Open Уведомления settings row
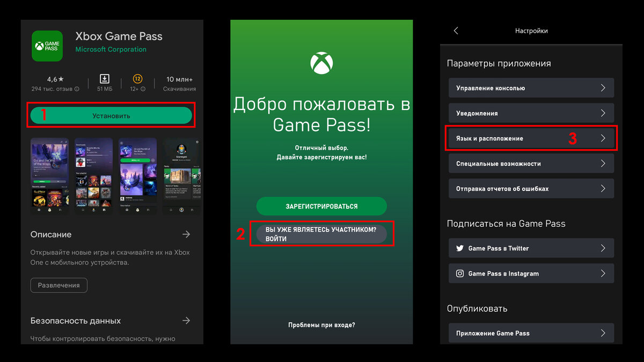 [x=531, y=113]
